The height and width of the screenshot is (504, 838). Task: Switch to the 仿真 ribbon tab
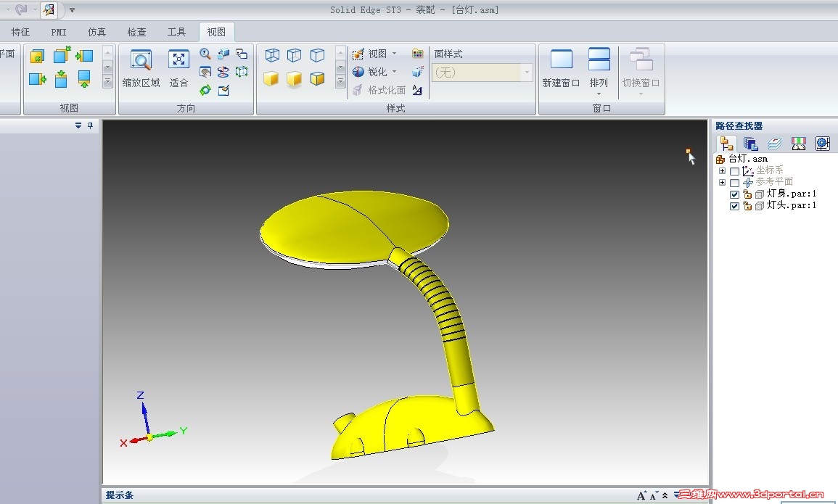click(x=96, y=32)
